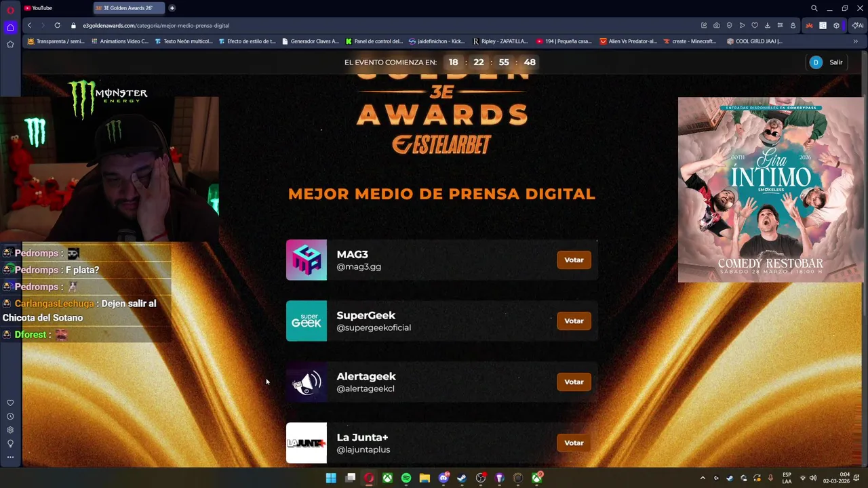Open sidebar three-dots more menu

pos(10,457)
